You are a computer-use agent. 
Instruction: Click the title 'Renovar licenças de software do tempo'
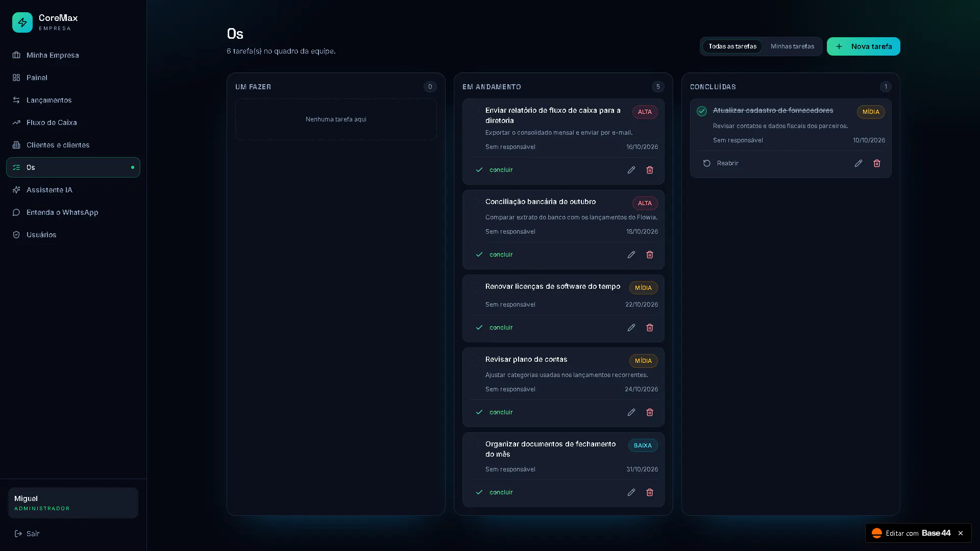pyautogui.click(x=553, y=287)
